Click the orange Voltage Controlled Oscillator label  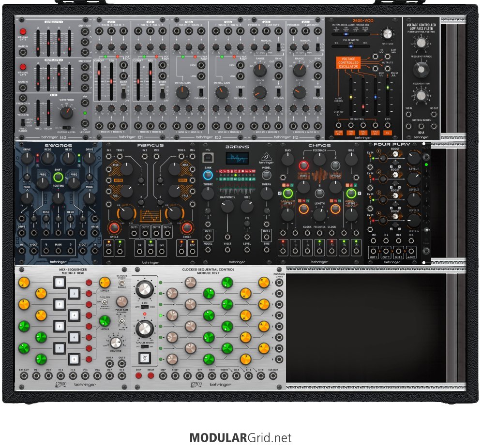[348, 62]
